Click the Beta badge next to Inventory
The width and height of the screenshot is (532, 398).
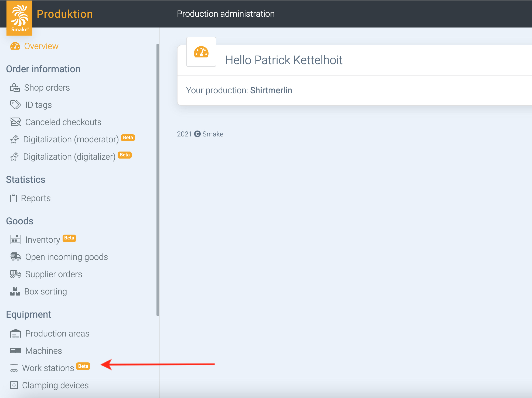69,238
